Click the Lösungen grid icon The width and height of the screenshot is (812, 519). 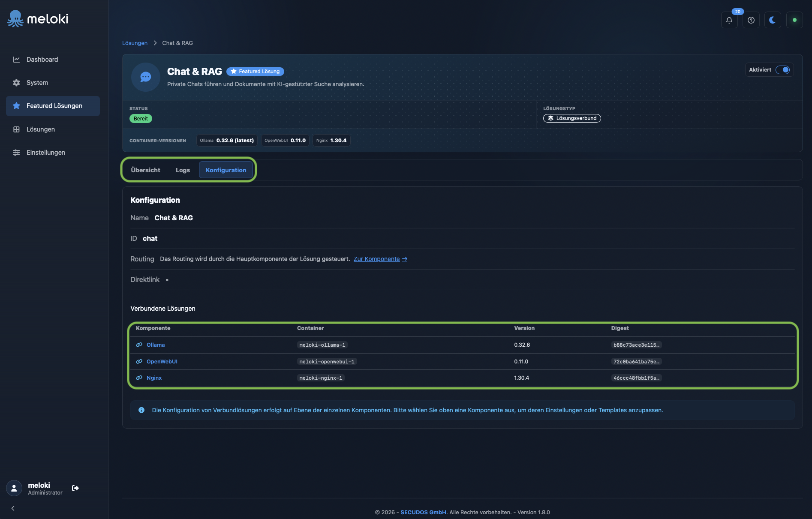pyautogui.click(x=16, y=129)
